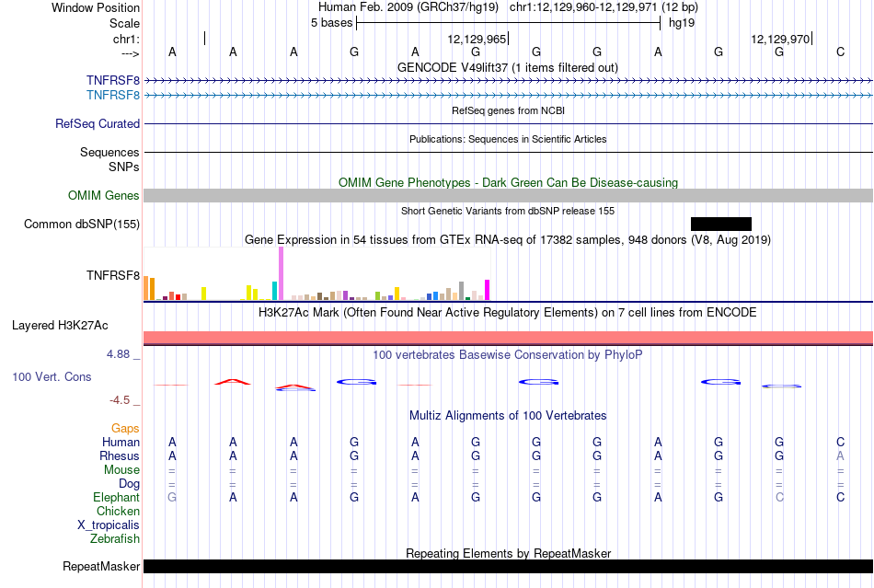
Task: Open the light blue TNFRSF8 transcript label
Action: [112, 96]
